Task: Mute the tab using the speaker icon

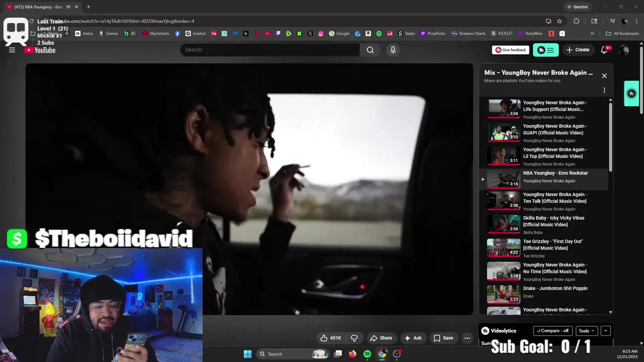Action: (68, 7)
